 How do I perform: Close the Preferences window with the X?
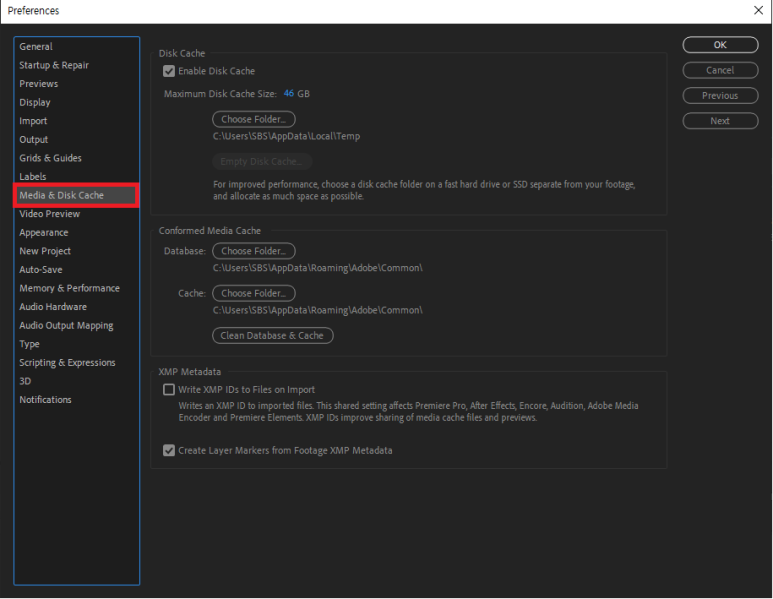pyautogui.click(x=758, y=10)
